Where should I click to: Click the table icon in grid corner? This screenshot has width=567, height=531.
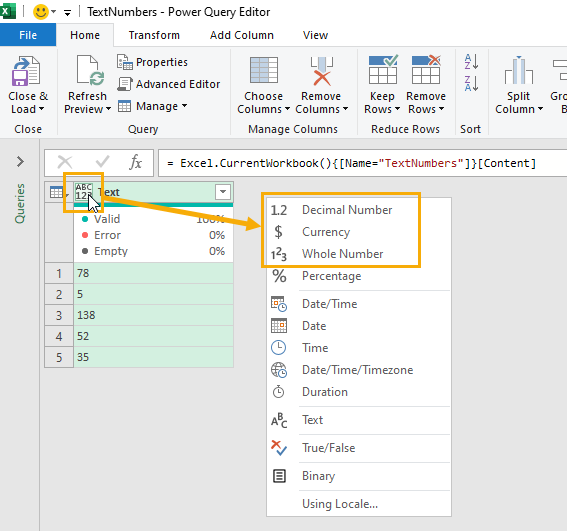pyautogui.click(x=56, y=192)
